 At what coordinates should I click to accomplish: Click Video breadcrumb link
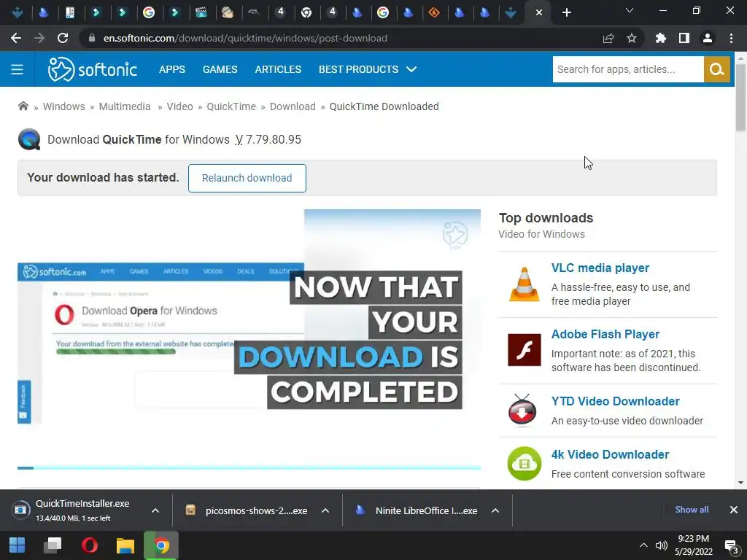point(179,106)
